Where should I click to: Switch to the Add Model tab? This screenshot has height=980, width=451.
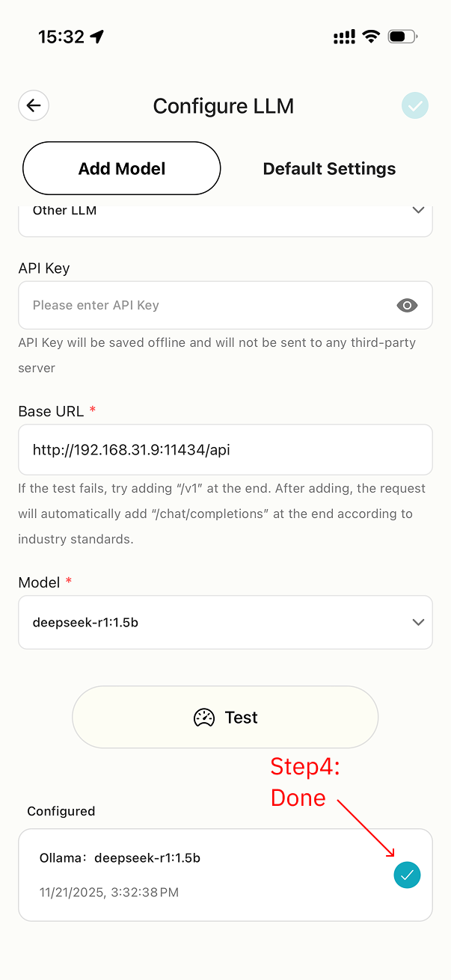(x=122, y=168)
